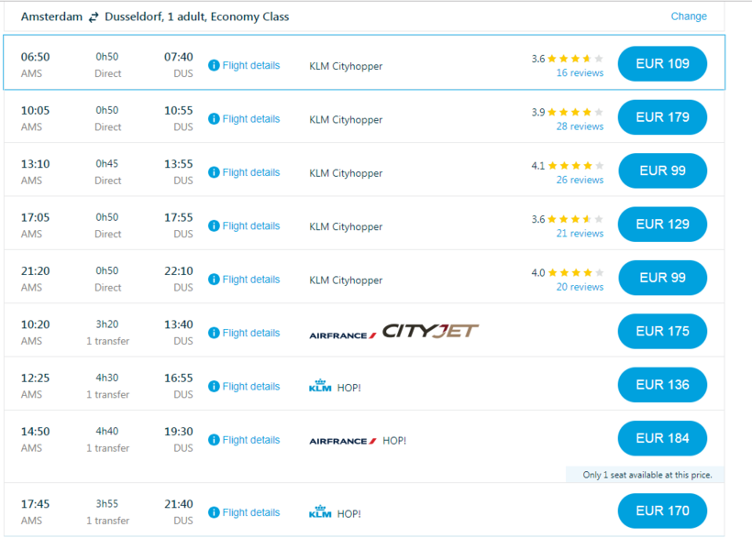
Task: Select the EUR 109 fare button
Action: (x=662, y=64)
